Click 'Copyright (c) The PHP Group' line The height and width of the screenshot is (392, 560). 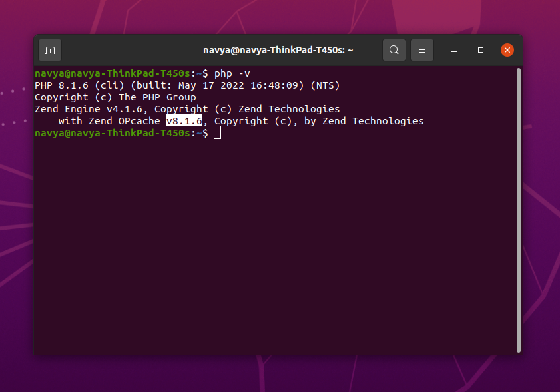pyautogui.click(x=115, y=97)
